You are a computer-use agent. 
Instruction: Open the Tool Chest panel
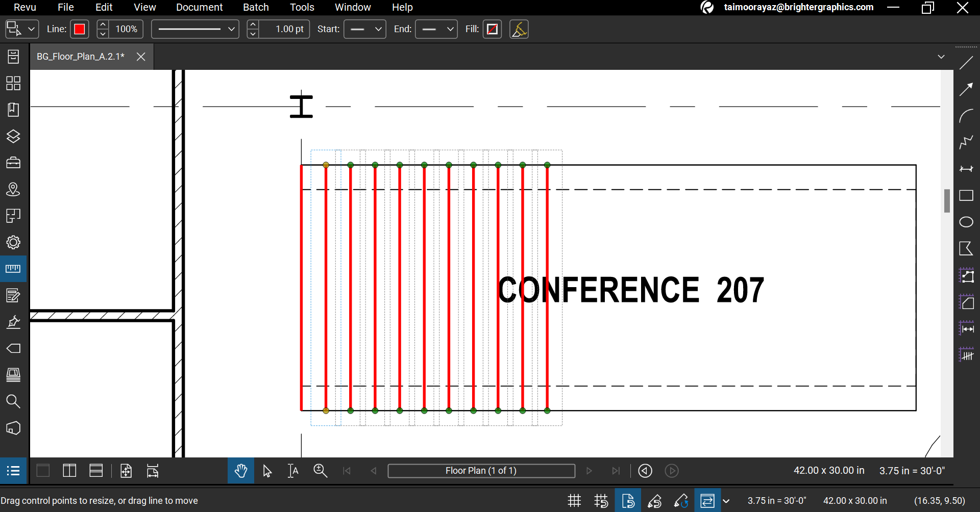click(x=13, y=163)
